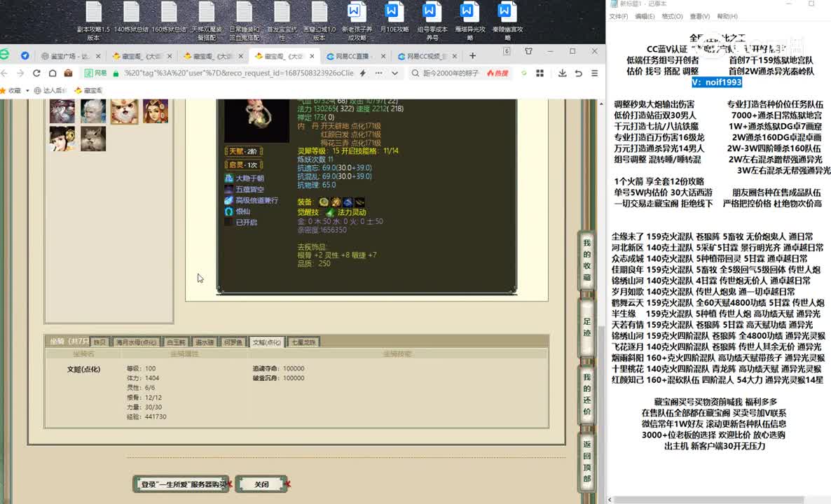Screen dimensions: 831x504
Task: Open the 160炼狱总结 desktop file
Action: point(169,18)
